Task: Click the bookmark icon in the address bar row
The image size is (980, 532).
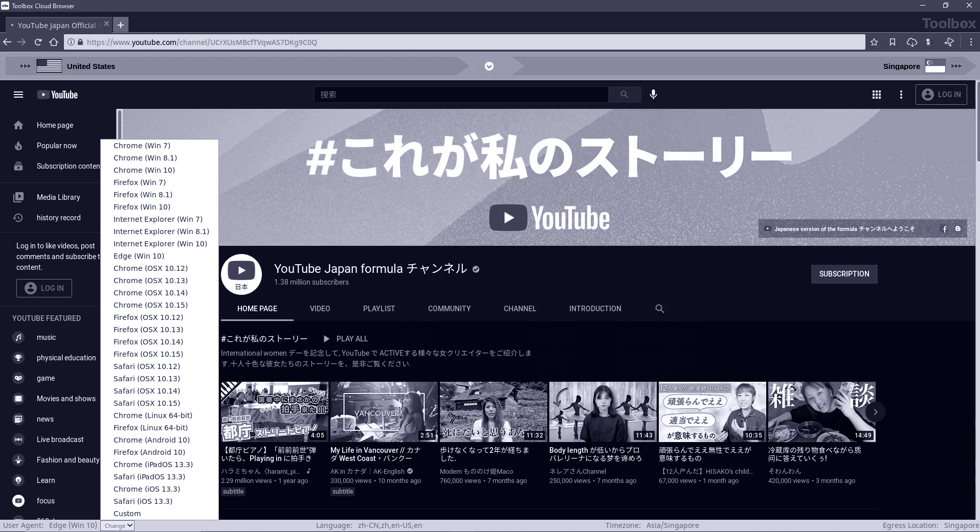Action: click(x=893, y=42)
